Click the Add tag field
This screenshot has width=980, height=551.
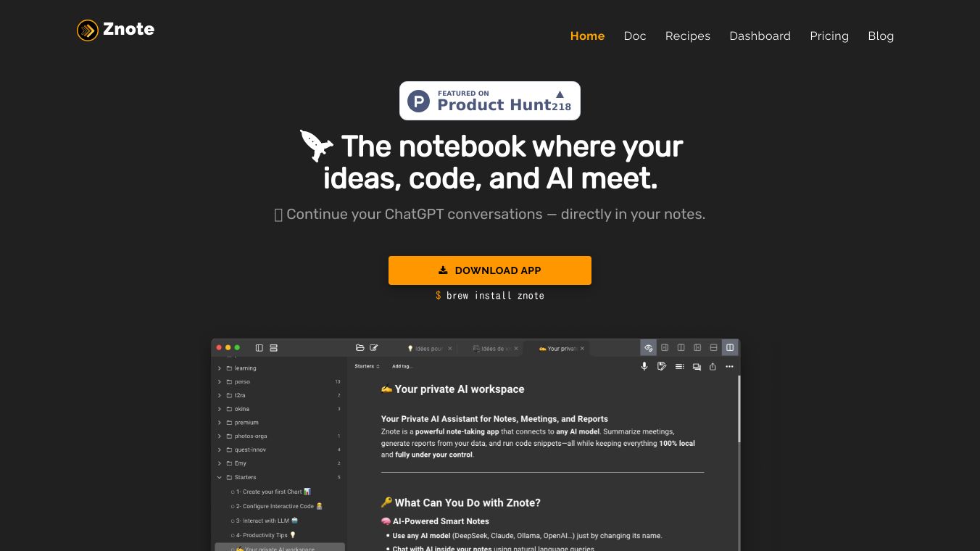click(x=402, y=366)
